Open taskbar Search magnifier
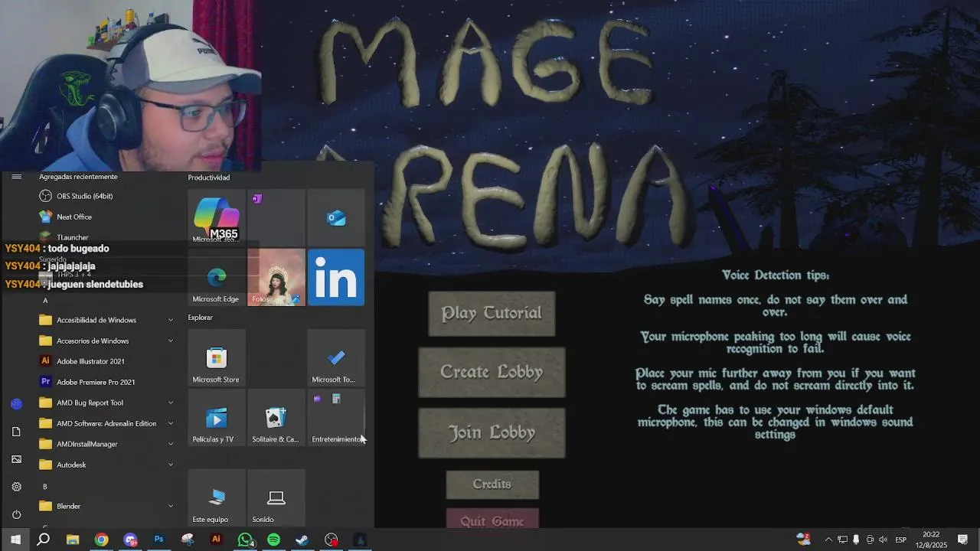The image size is (980, 551). [x=44, y=540]
